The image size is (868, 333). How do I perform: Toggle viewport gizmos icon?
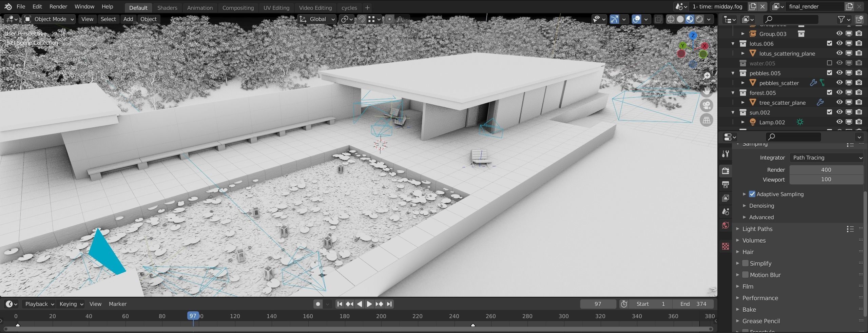coord(614,19)
